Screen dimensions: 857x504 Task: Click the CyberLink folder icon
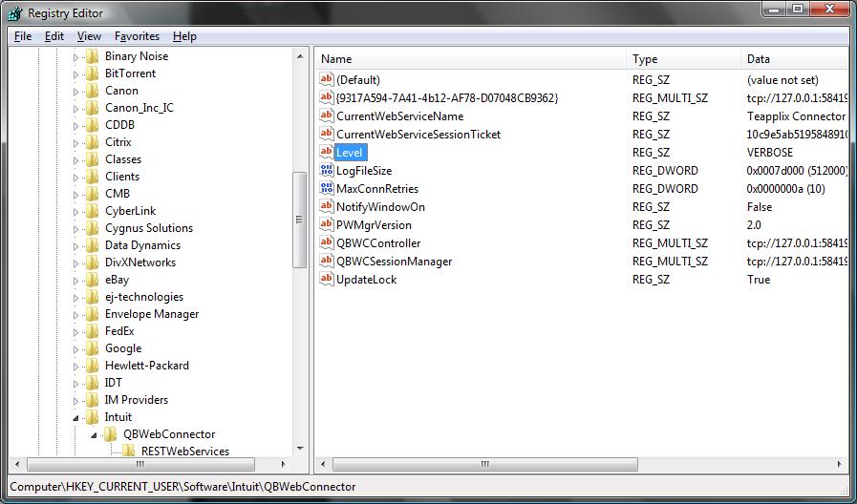pos(93,211)
